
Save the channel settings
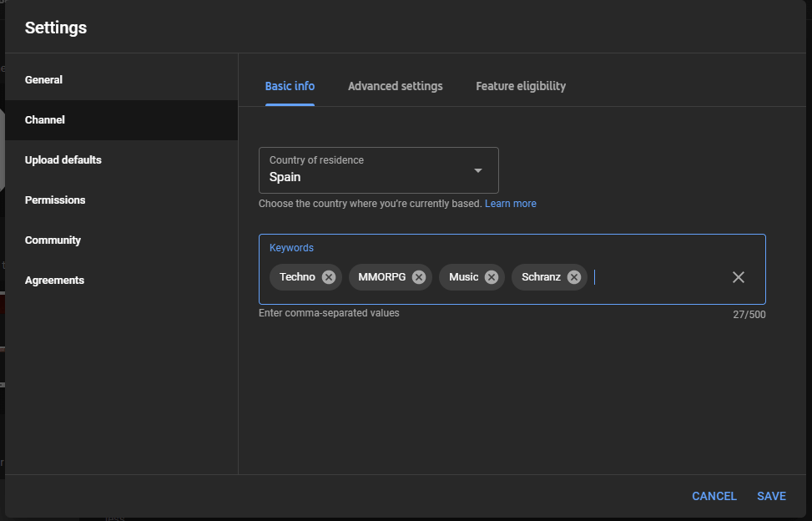pos(771,496)
